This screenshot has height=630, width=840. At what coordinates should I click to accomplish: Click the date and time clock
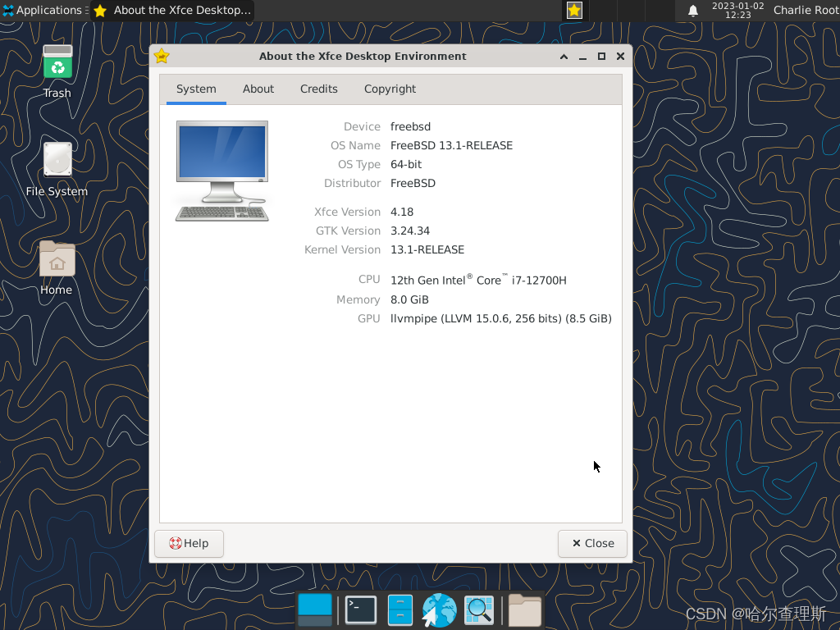737,10
